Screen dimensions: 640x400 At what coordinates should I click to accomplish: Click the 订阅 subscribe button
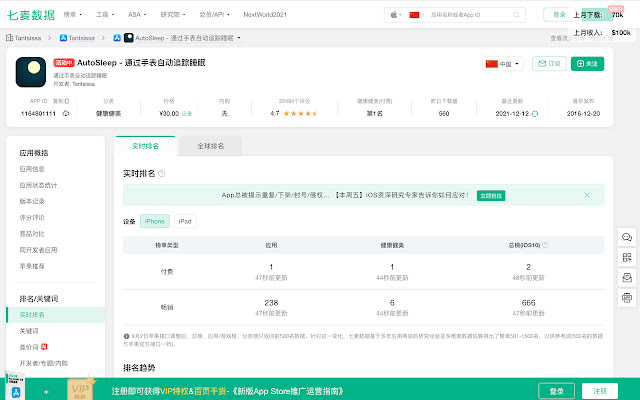tap(549, 64)
